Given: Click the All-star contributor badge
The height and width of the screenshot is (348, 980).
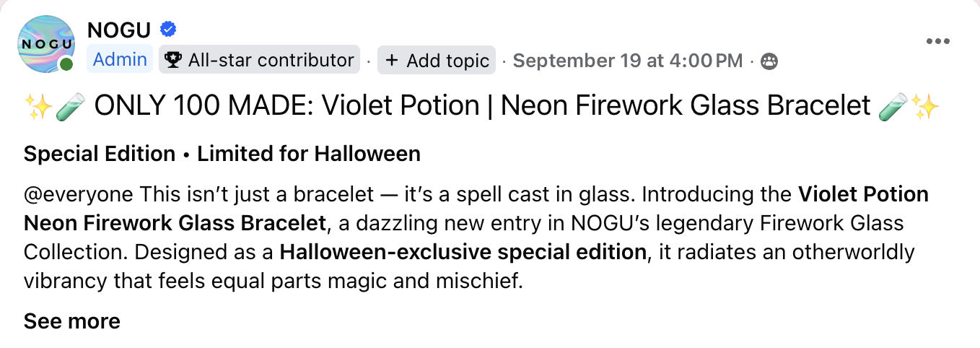Looking at the screenshot, I should [x=258, y=60].
